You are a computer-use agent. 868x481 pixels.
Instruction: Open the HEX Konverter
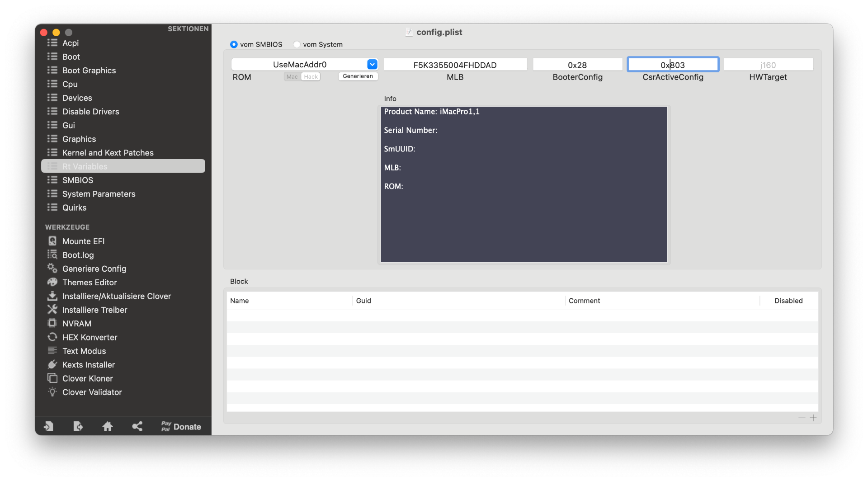[90, 337]
